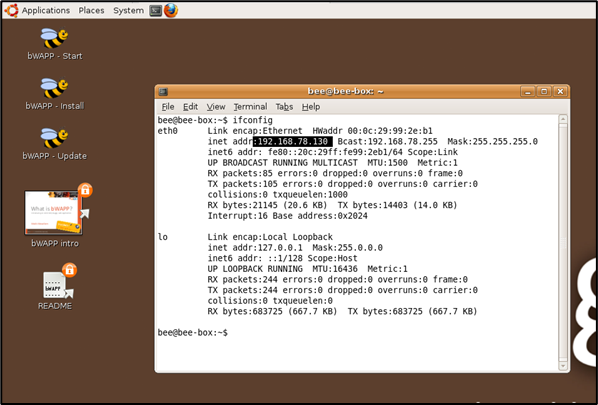Click the Link encap:Local Loopback text
This screenshot has width=598, height=405.
pos(270,237)
